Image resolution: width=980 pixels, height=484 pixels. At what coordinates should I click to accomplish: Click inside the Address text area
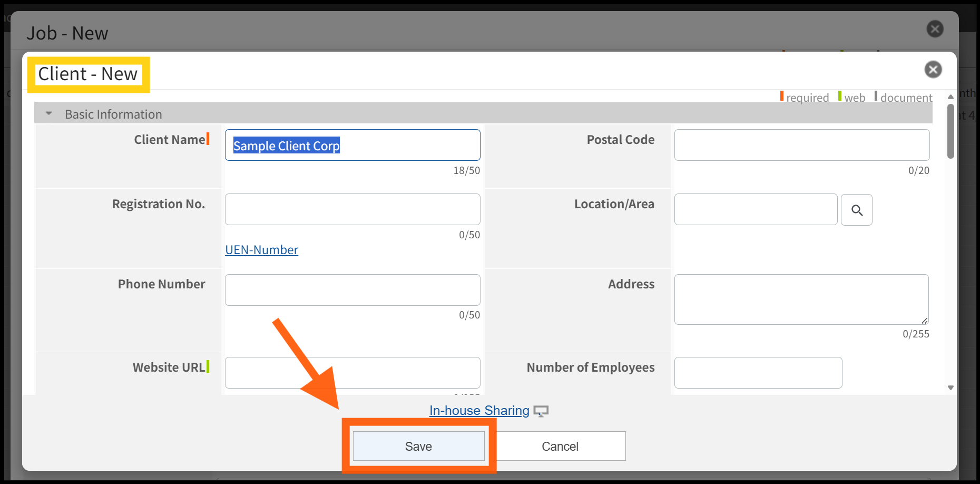pyautogui.click(x=801, y=299)
